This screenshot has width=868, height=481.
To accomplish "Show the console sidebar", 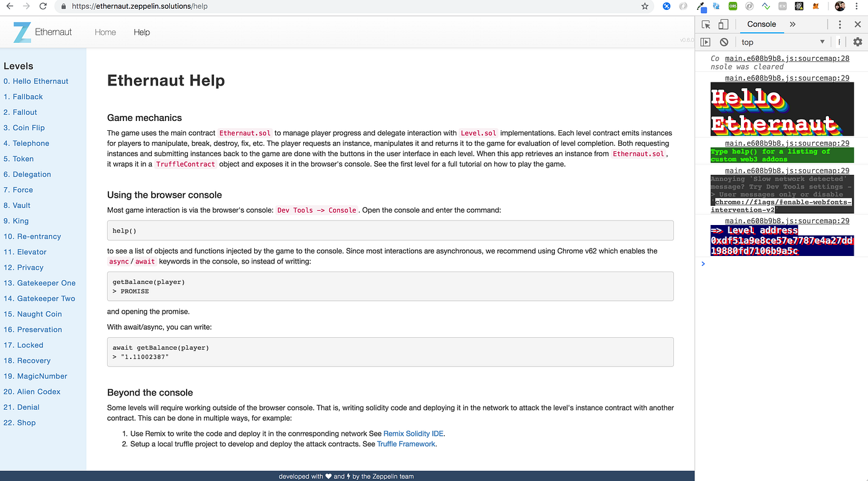I will (x=705, y=42).
